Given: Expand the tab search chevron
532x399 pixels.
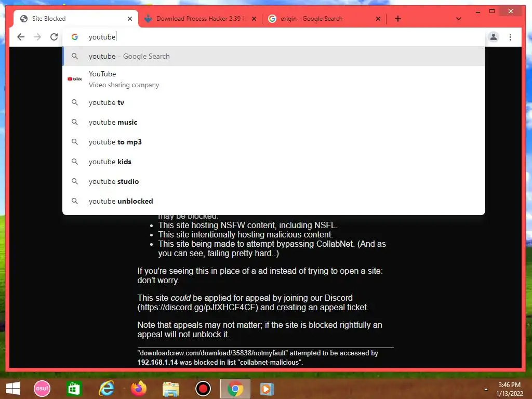Looking at the screenshot, I should (459, 19).
